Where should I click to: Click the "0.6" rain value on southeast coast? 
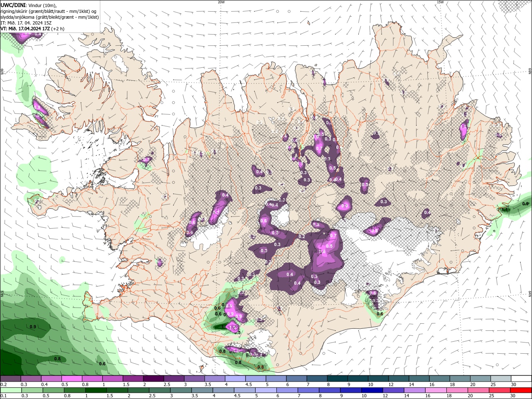point(379,314)
